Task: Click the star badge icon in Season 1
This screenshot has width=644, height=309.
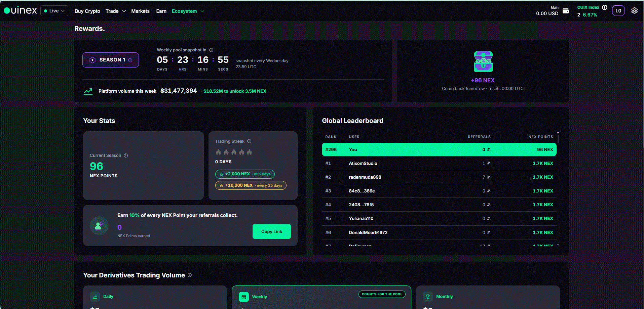Action: tap(92, 60)
